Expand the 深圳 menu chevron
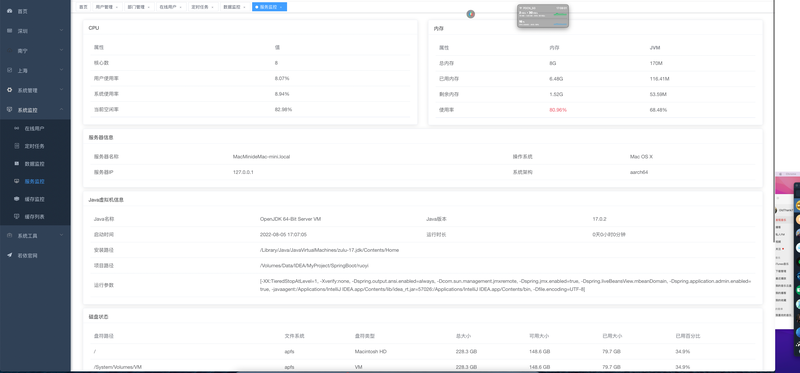 tap(61, 31)
